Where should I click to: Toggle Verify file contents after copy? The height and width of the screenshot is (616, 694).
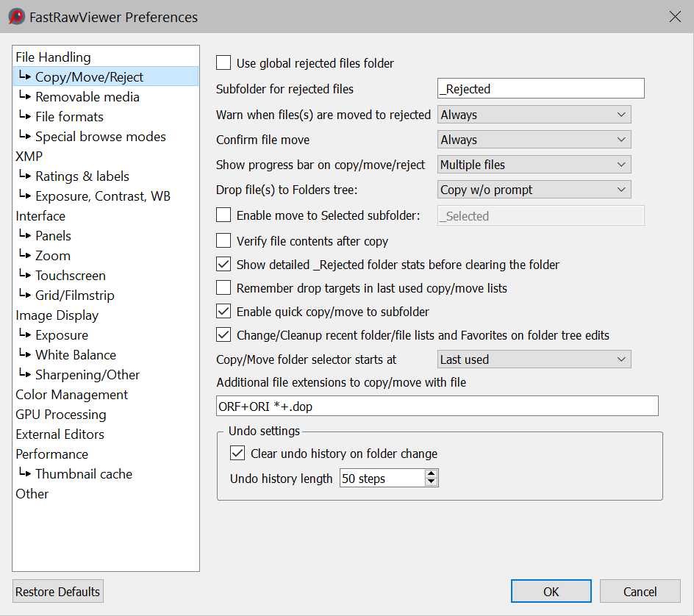(223, 241)
